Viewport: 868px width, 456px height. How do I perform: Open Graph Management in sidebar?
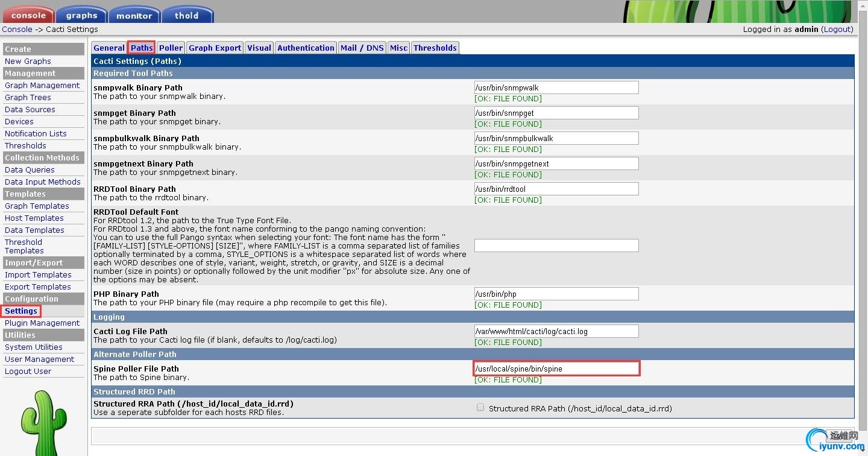click(x=42, y=85)
